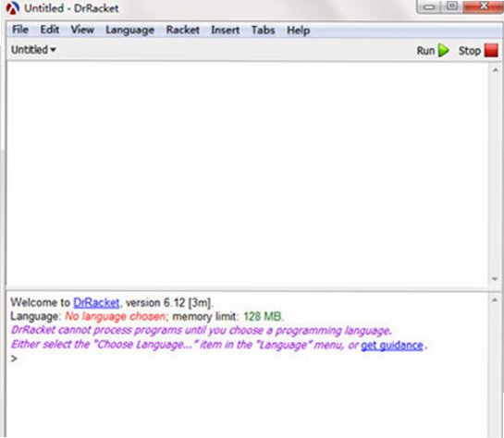504x438 pixels.
Task: Open the Edit menu
Action: point(50,30)
